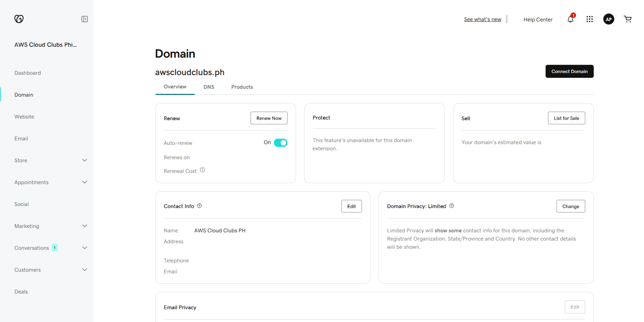Click the GoDaddy logo icon
Viewport: 644px width, 322px height.
[x=19, y=19]
